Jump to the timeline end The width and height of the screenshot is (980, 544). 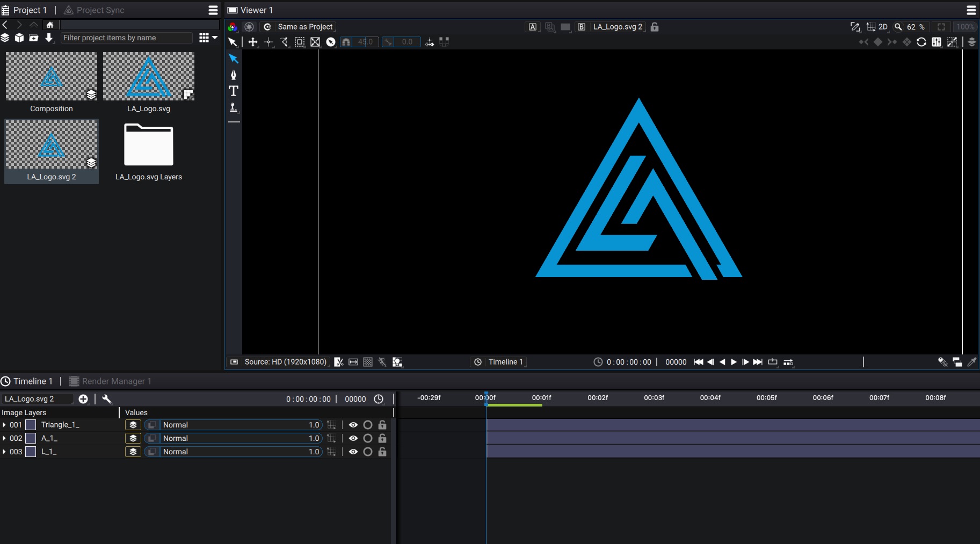tap(758, 362)
